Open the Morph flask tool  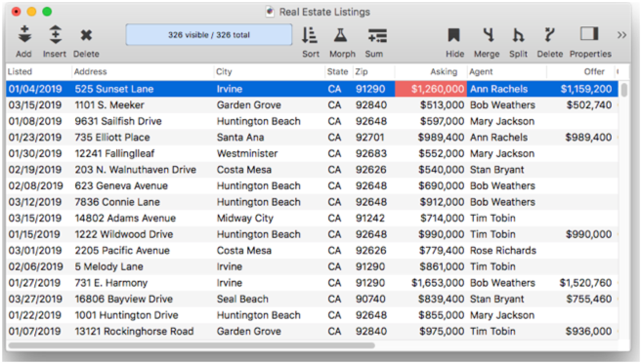[x=340, y=35]
